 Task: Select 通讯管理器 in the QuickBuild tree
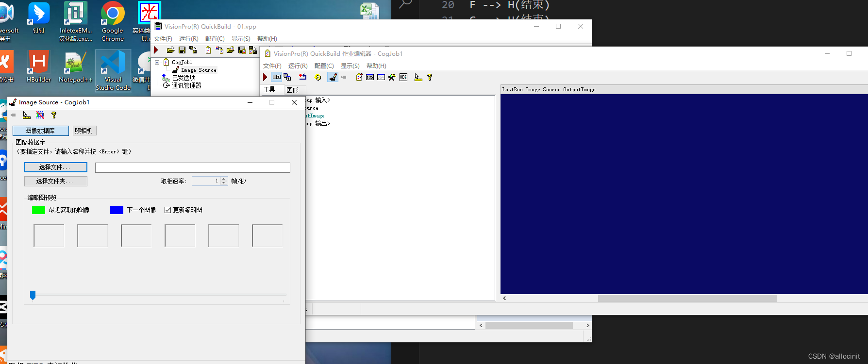pos(186,85)
